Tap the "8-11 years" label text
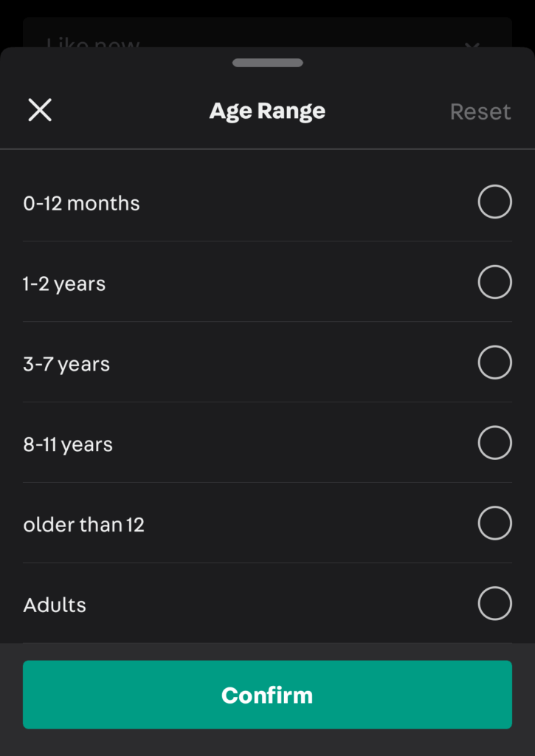 [68, 444]
